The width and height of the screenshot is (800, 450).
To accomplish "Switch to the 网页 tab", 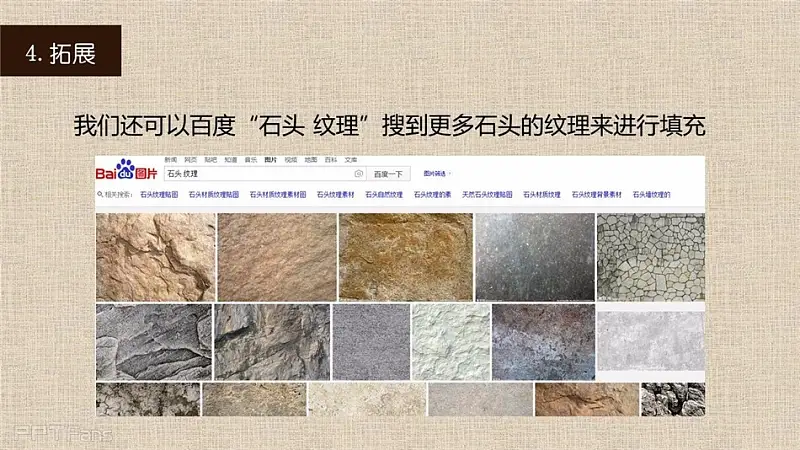I will pyautogui.click(x=190, y=160).
